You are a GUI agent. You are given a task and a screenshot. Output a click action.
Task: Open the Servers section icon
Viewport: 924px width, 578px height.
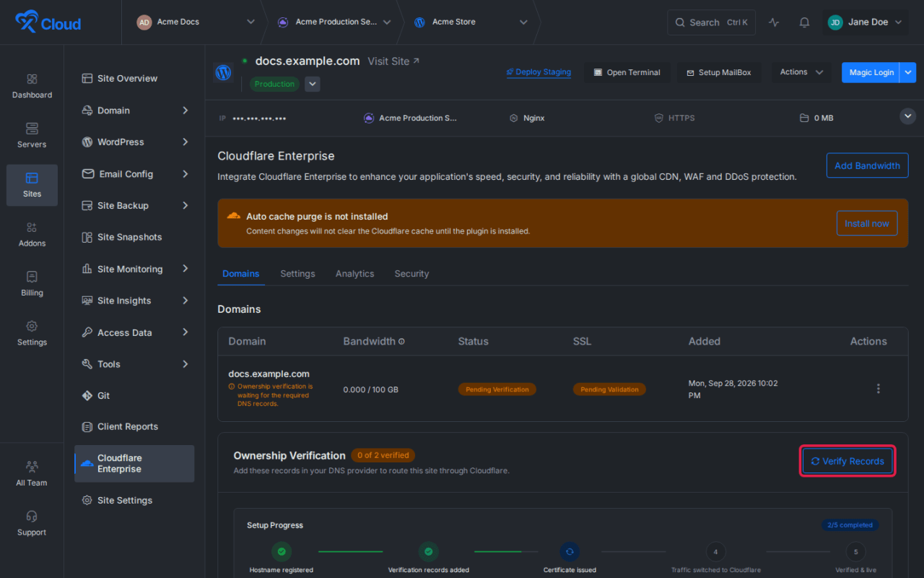[x=32, y=129]
